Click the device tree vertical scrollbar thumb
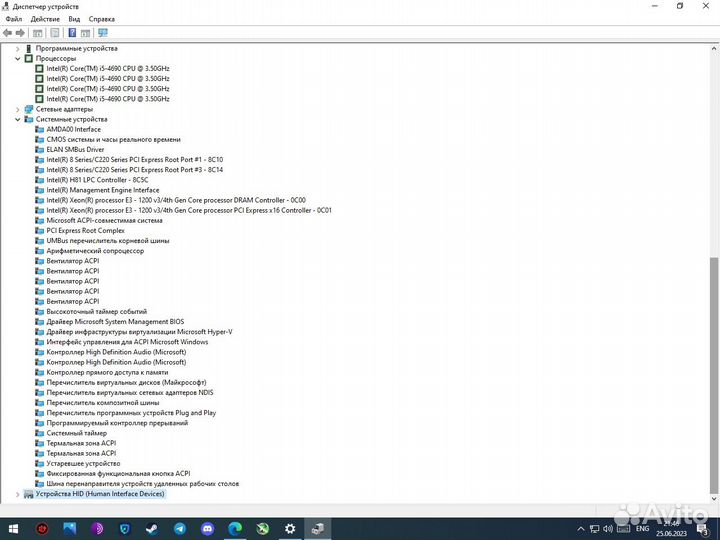Screen dimensions: 720x540 click(714, 374)
